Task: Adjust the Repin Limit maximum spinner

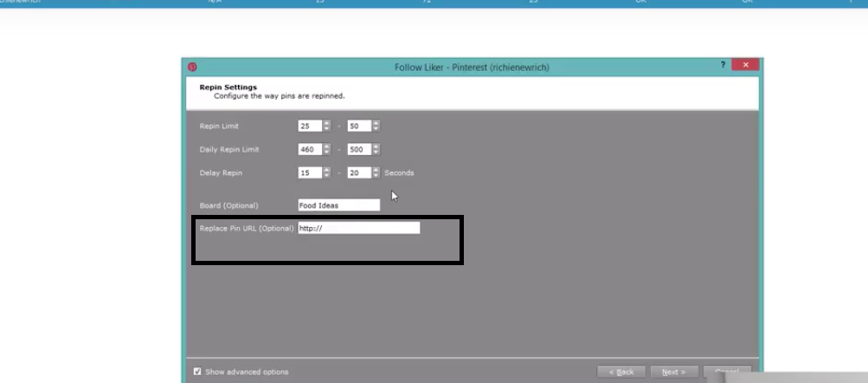Action: click(x=376, y=127)
